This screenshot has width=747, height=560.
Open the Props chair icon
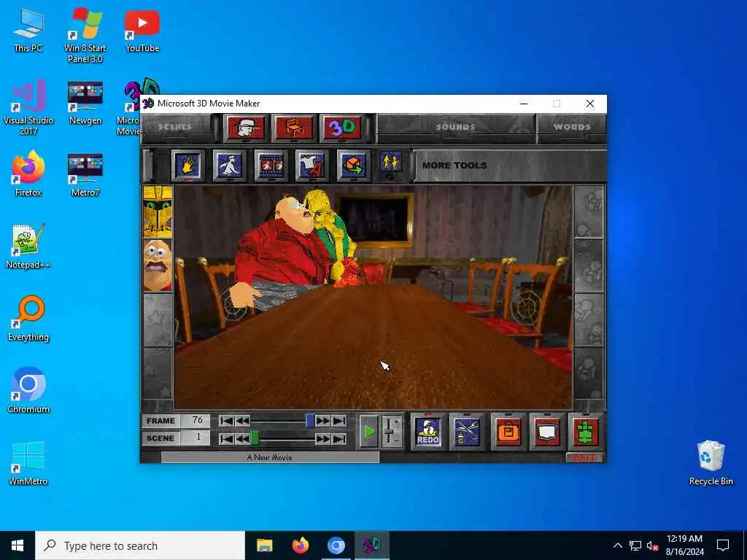pyautogui.click(x=294, y=128)
